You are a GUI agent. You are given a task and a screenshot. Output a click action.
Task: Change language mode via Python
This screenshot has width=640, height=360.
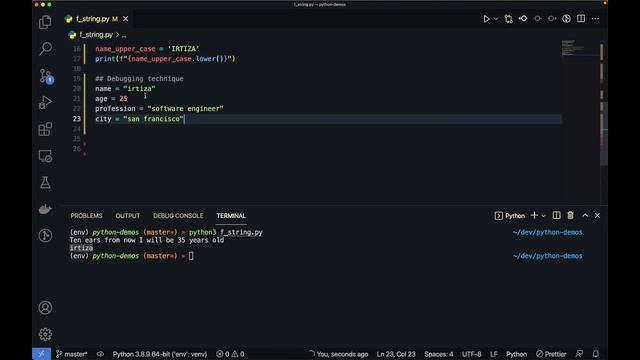pos(516,354)
